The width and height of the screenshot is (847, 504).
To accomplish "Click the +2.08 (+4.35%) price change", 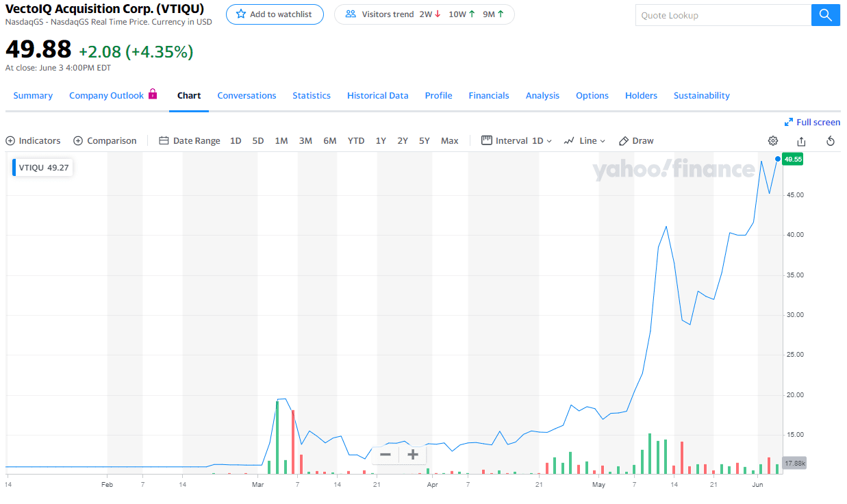I will [136, 51].
